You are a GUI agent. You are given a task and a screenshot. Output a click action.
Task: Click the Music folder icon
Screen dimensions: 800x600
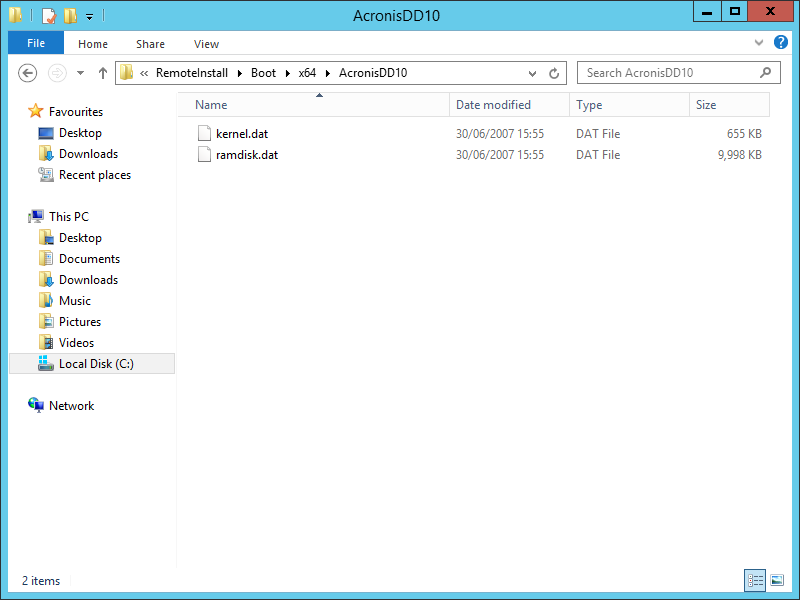[46, 300]
